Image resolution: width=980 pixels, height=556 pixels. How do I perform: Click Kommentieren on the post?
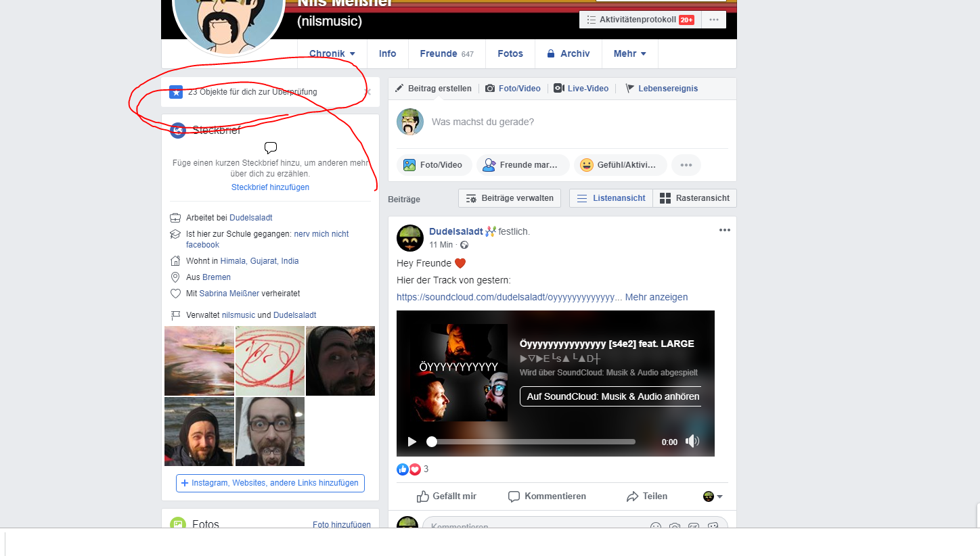point(547,496)
